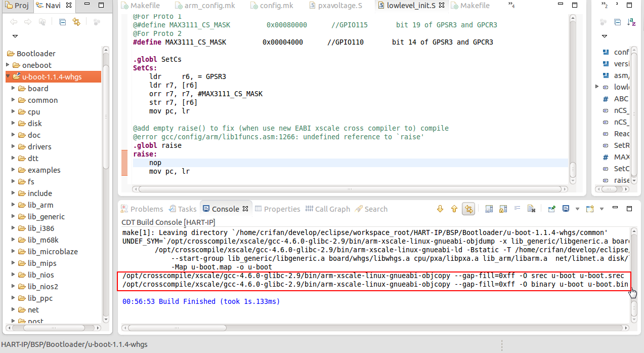Screen dimensions: 644x353
Task: Expand the cpu folder
Action: pos(13,111)
